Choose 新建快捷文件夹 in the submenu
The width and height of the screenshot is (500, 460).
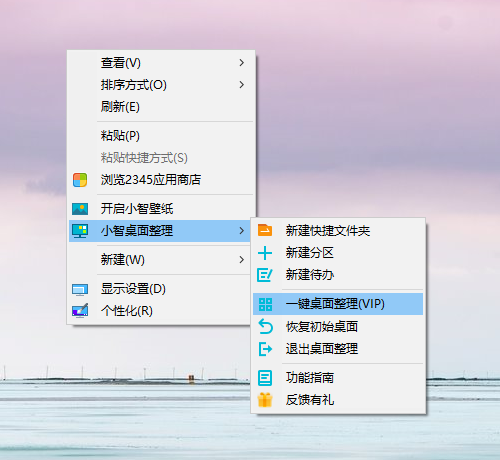tap(338, 231)
